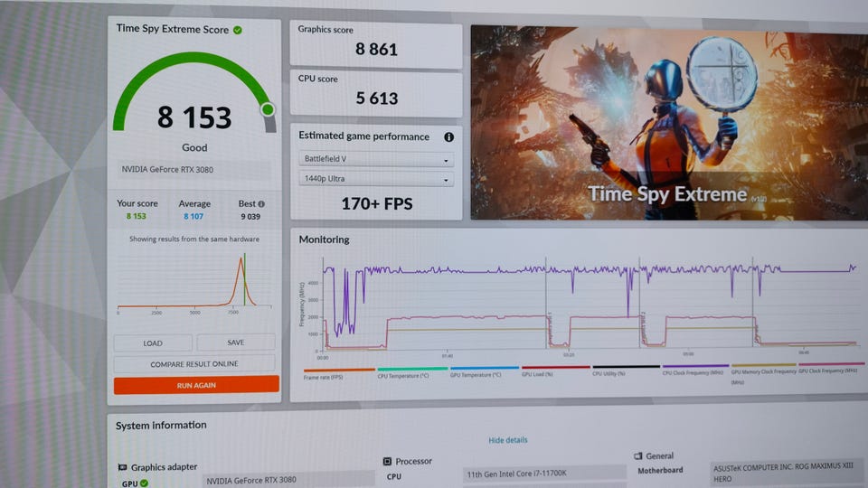Click the General section icon

click(637, 455)
